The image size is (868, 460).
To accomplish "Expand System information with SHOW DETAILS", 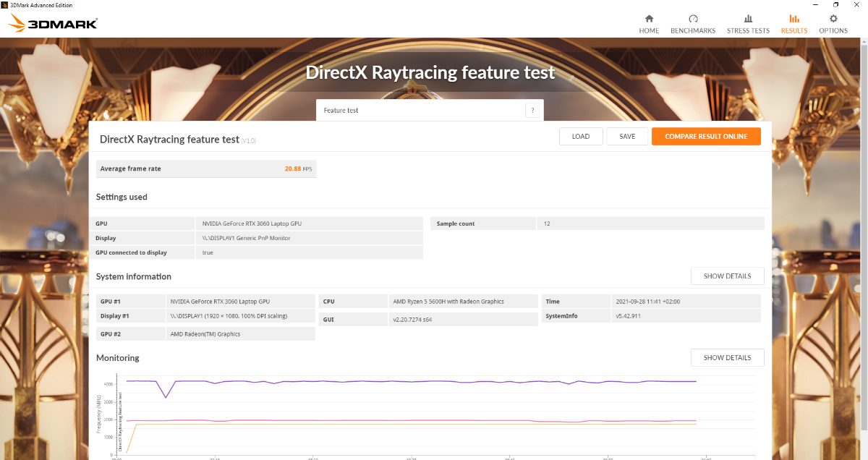I will coord(727,276).
